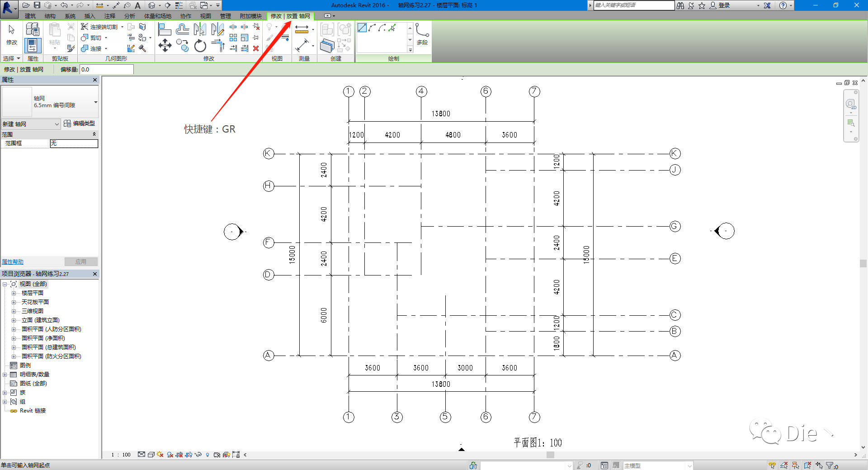
Task: Toggle the sun path display off
Action: pos(159,455)
